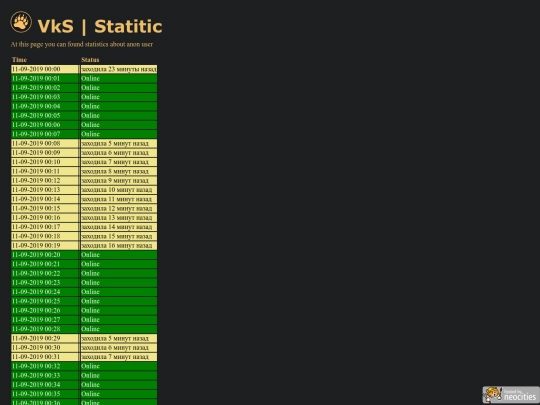Select the time cell 11-09-2019 00:34

pyautogui.click(x=45, y=385)
